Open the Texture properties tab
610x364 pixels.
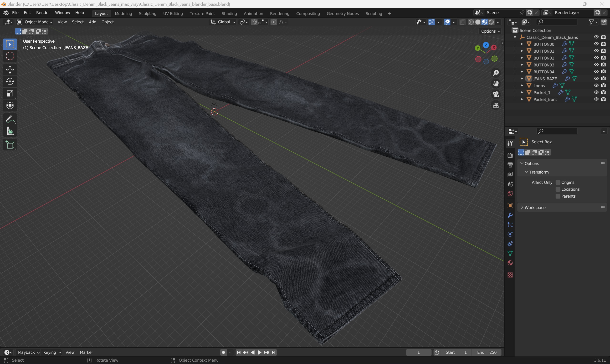[510, 275]
